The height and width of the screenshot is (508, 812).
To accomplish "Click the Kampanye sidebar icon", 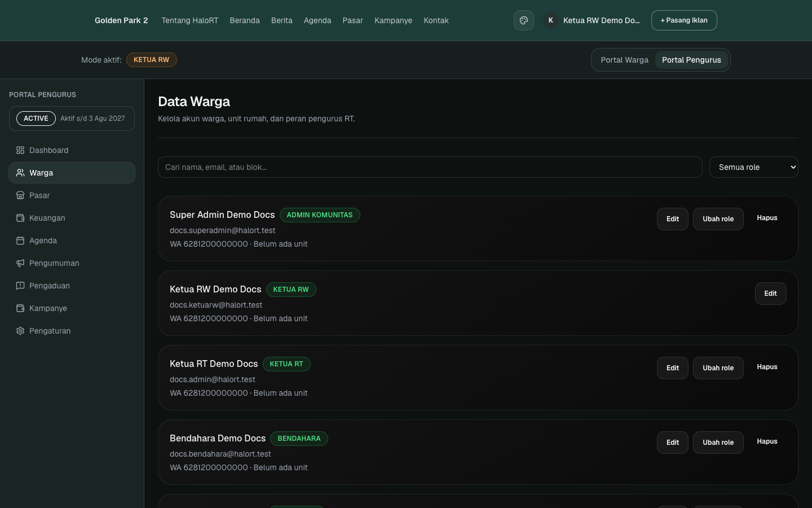I will (x=20, y=308).
